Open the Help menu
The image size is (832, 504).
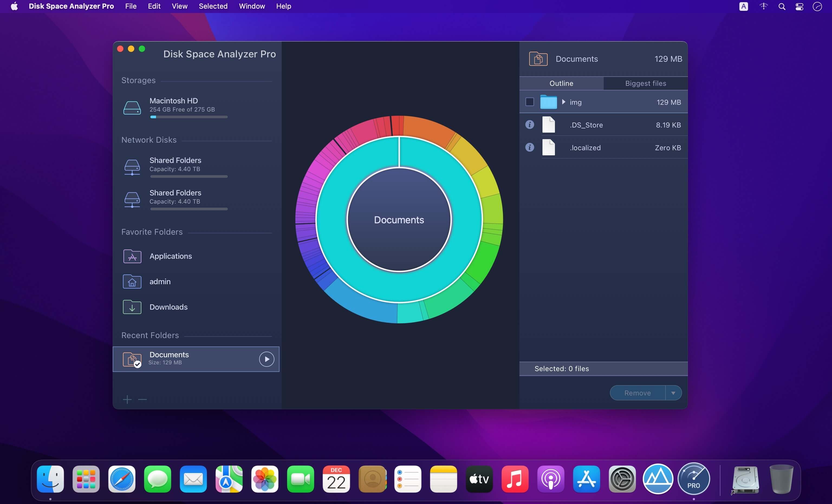click(x=283, y=6)
